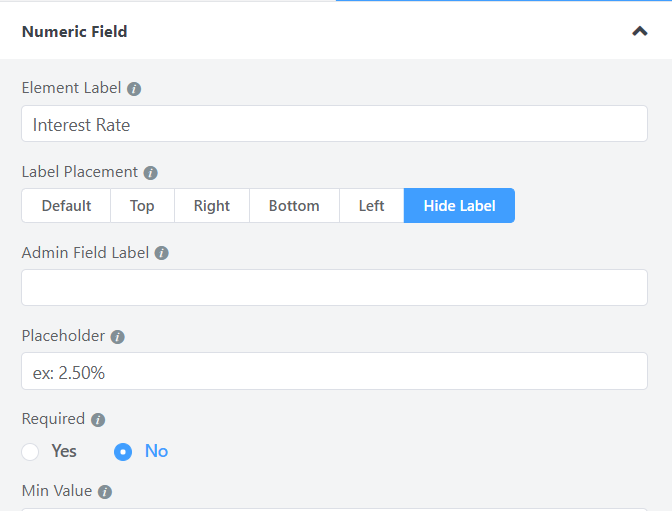Select the No radio for Required
Viewport: 672px width, 511px height.
[x=123, y=451]
